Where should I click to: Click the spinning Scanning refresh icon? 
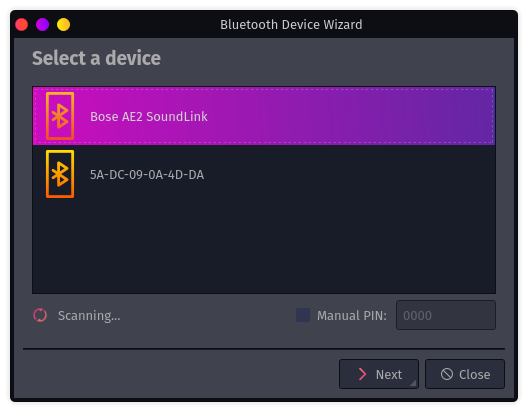click(x=40, y=315)
